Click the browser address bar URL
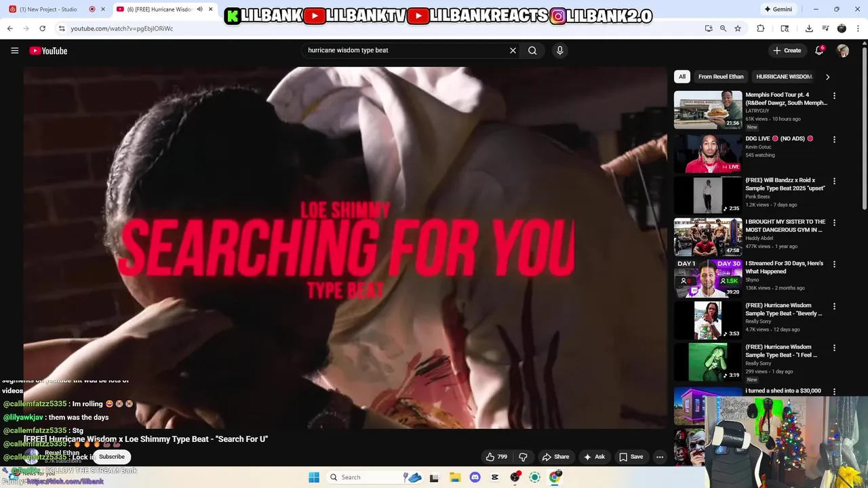The height and width of the screenshot is (488, 868). [121, 28]
